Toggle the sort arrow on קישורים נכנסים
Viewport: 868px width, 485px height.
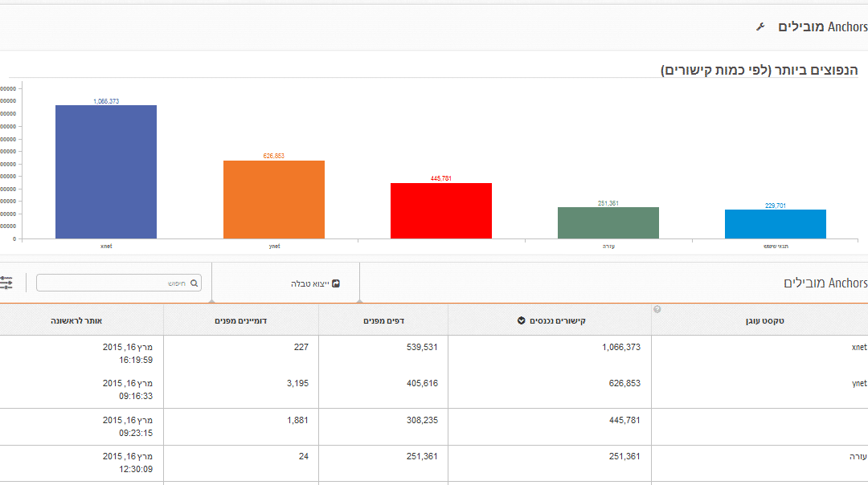point(521,320)
